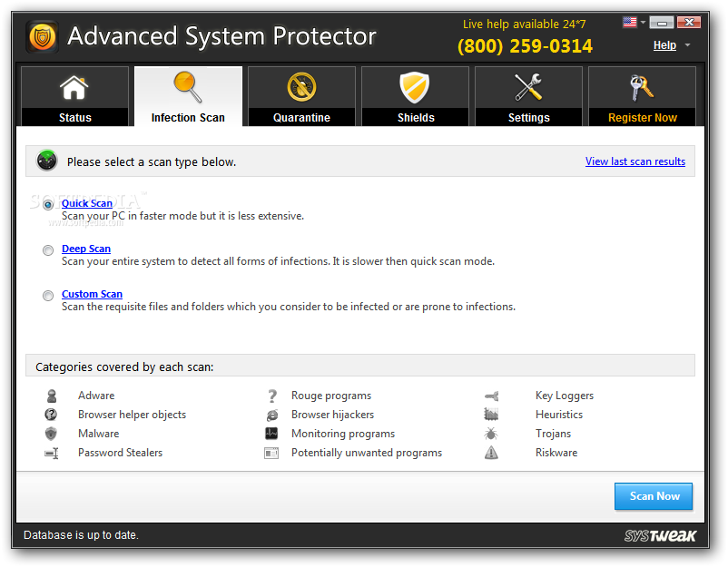Click the wrench and screwdriver Settings icon
This screenshot has height=567, width=728.
click(x=528, y=87)
